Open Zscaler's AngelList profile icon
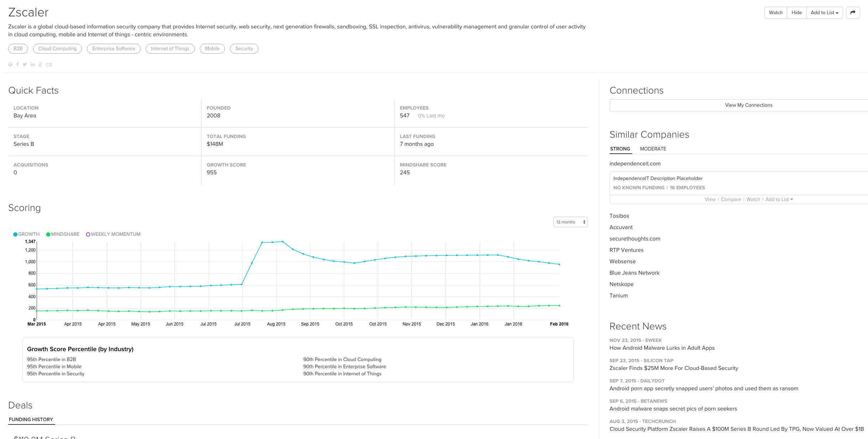The height and width of the screenshot is (439, 868). click(x=40, y=64)
